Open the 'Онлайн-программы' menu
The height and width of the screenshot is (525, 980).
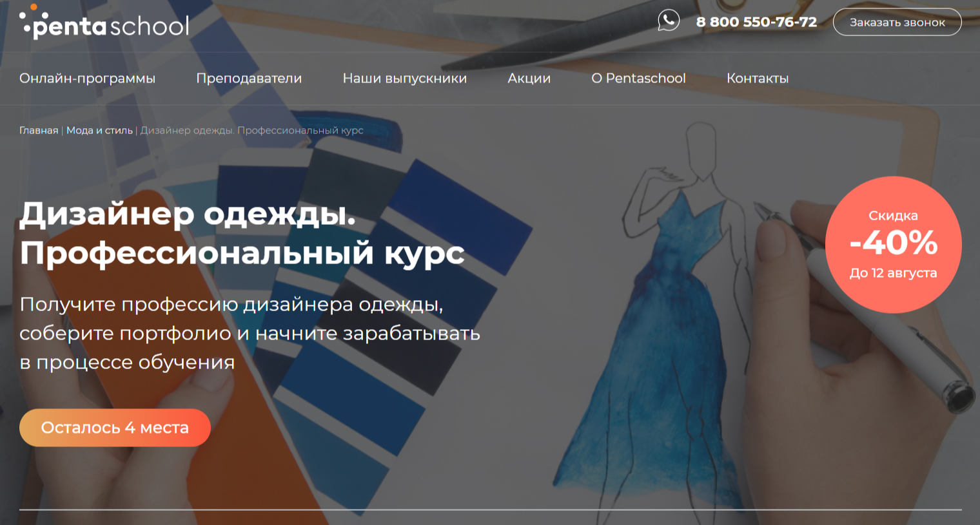(88, 78)
